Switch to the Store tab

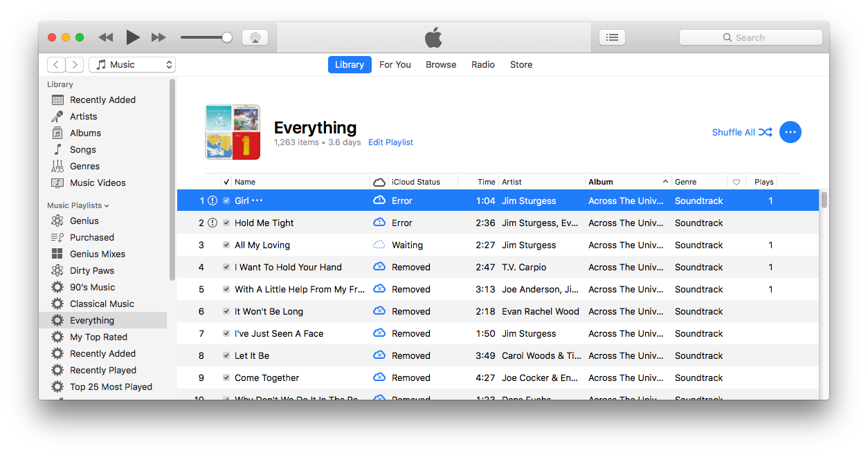pyautogui.click(x=521, y=64)
